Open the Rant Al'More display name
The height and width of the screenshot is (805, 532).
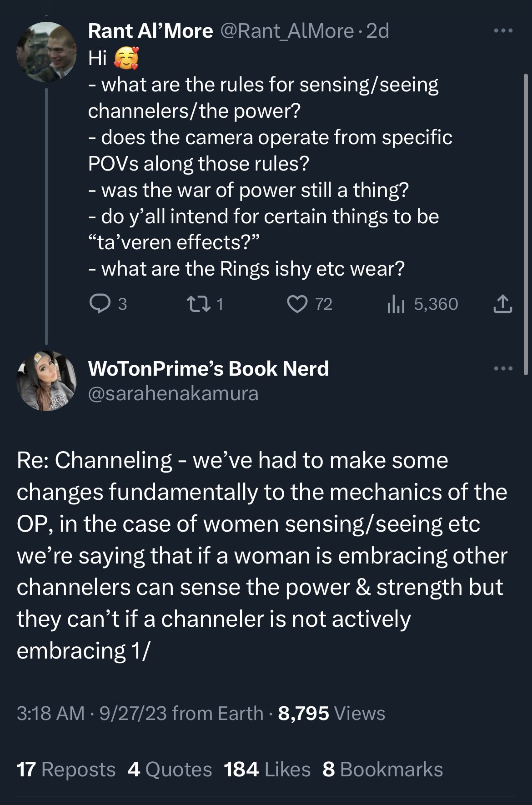(151, 31)
